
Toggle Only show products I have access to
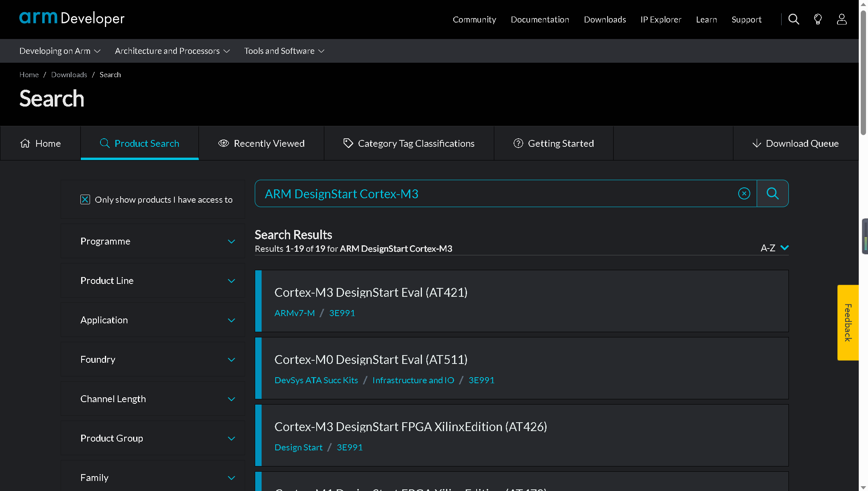[85, 199]
